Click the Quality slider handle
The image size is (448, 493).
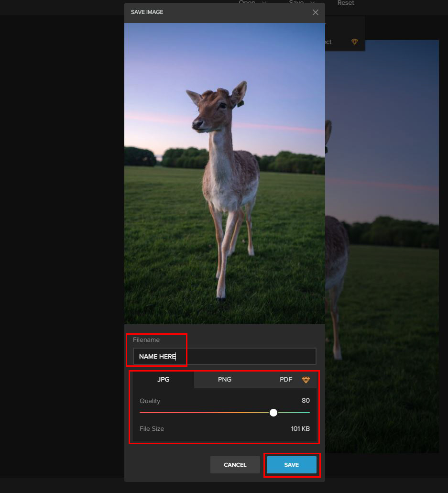click(x=273, y=413)
